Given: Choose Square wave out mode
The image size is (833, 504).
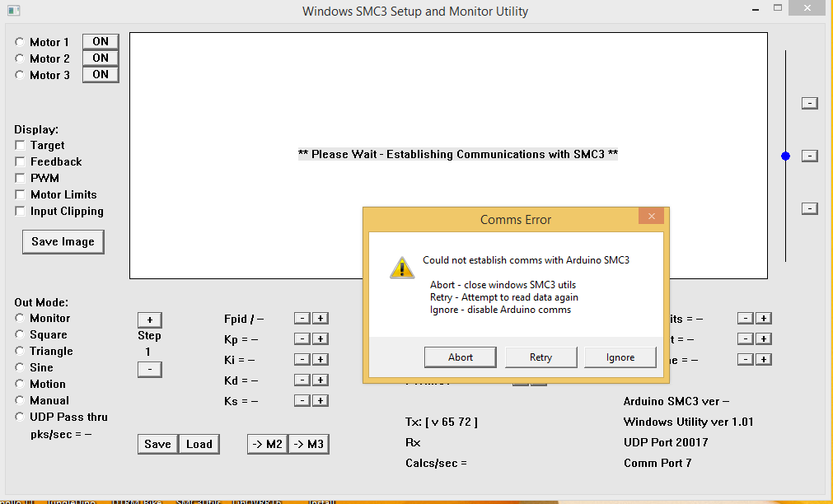Looking at the screenshot, I should point(20,334).
